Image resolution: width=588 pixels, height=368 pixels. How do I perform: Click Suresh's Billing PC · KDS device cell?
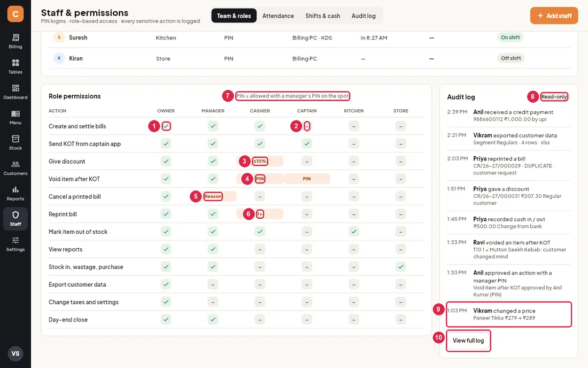[312, 37]
